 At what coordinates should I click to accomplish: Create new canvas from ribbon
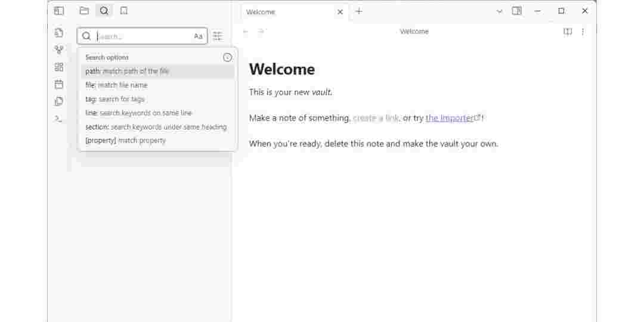[x=59, y=67]
